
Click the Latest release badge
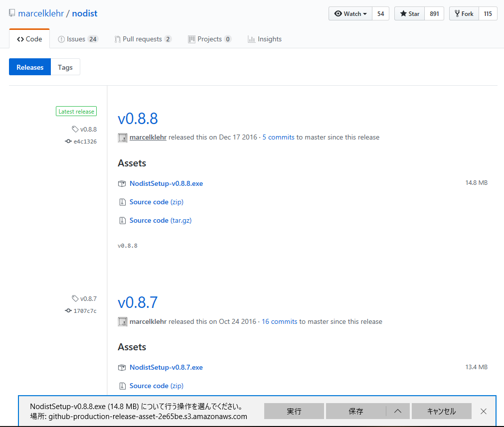(76, 111)
